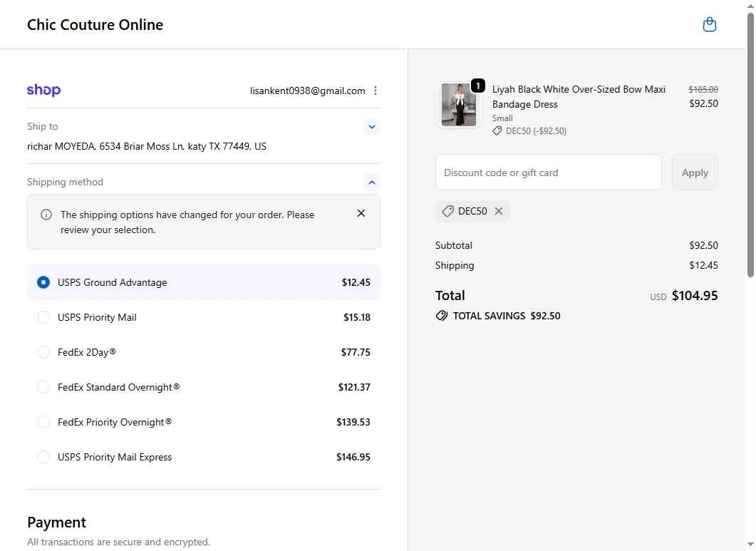The image size is (756, 551).
Task: Select USPS Priority Mail shipping
Action: tap(204, 317)
